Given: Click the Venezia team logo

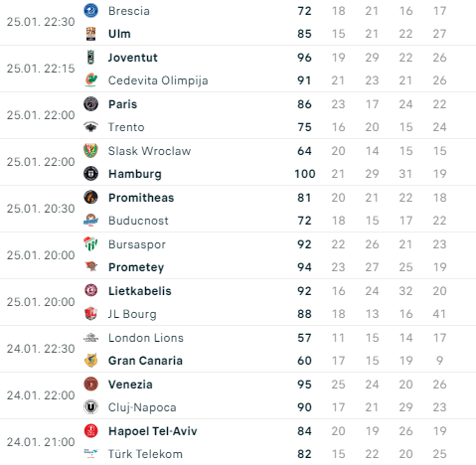Looking at the screenshot, I should click(90, 385).
